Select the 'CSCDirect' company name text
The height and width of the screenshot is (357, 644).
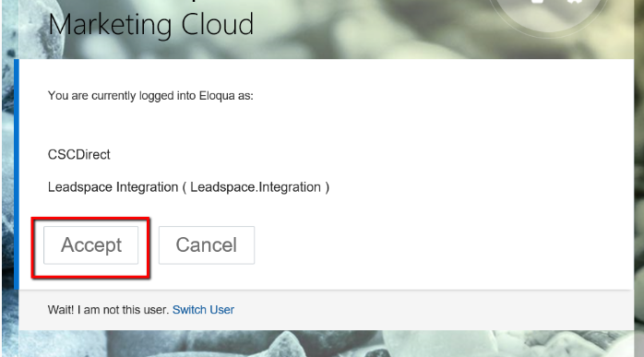pyautogui.click(x=78, y=154)
